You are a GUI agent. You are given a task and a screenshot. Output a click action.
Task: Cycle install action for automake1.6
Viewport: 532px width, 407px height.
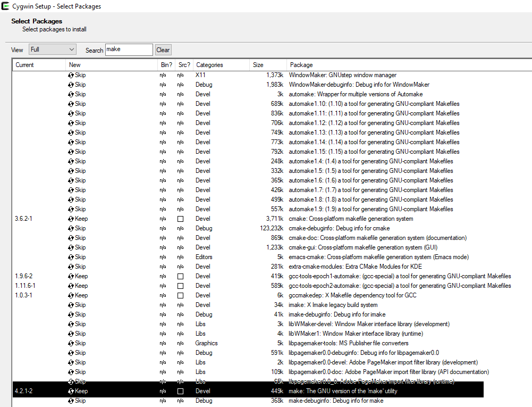pyautogui.click(x=71, y=180)
